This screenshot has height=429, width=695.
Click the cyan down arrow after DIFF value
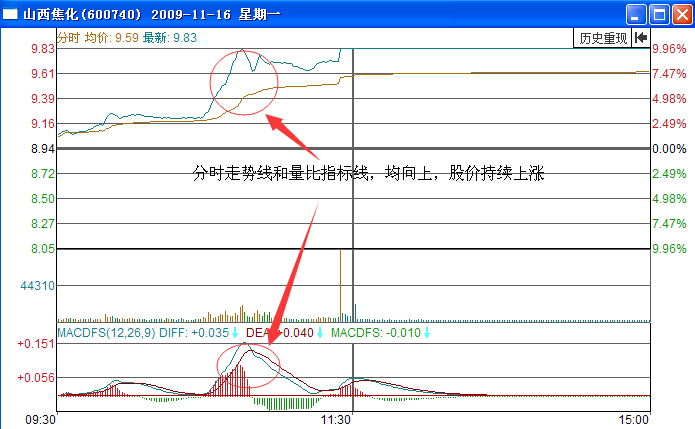tap(236, 333)
